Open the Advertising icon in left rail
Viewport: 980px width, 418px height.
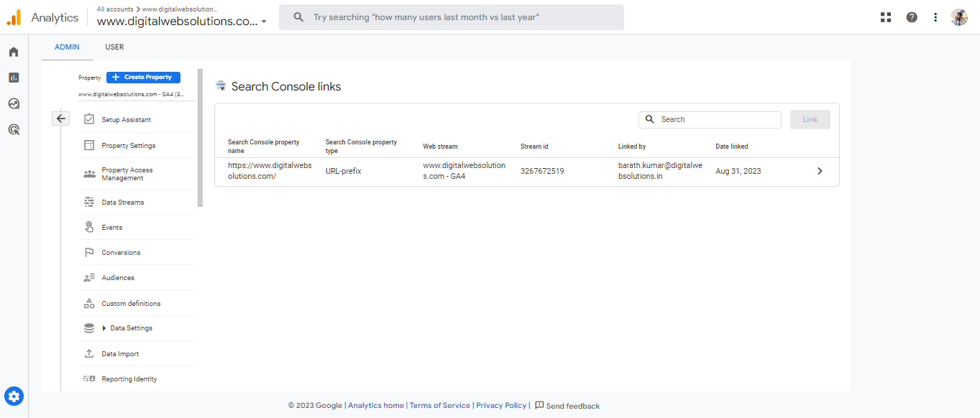(14, 129)
